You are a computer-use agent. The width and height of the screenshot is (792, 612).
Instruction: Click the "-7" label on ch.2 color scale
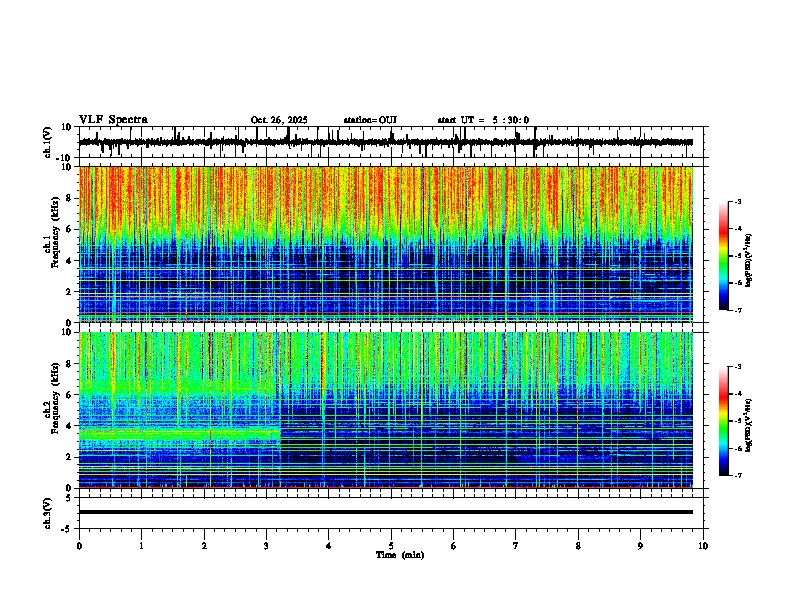738,476
